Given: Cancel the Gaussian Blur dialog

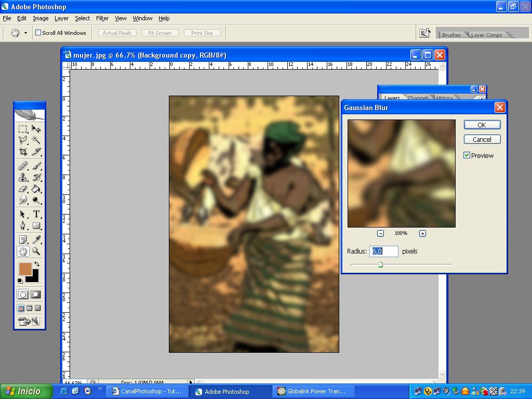Looking at the screenshot, I should point(482,139).
